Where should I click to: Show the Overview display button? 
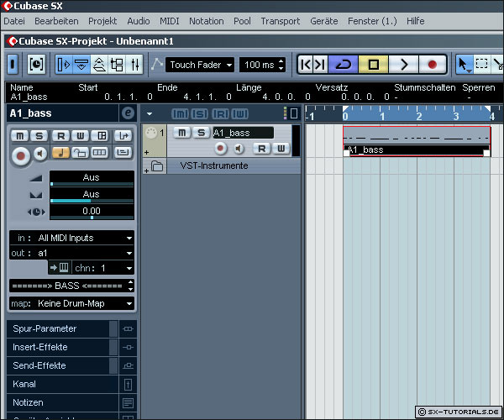99,65
